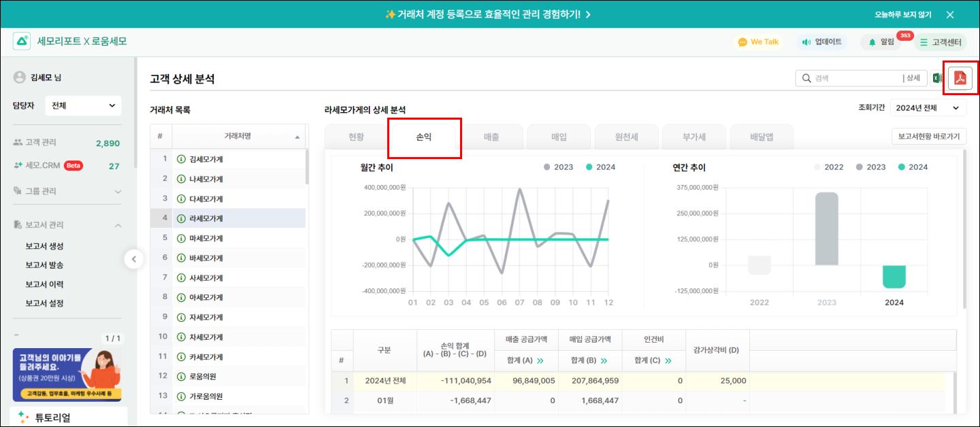Click 2024 teal bar in 연간 추이 chart
Viewport: 980px width, 427px height.
[894, 276]
